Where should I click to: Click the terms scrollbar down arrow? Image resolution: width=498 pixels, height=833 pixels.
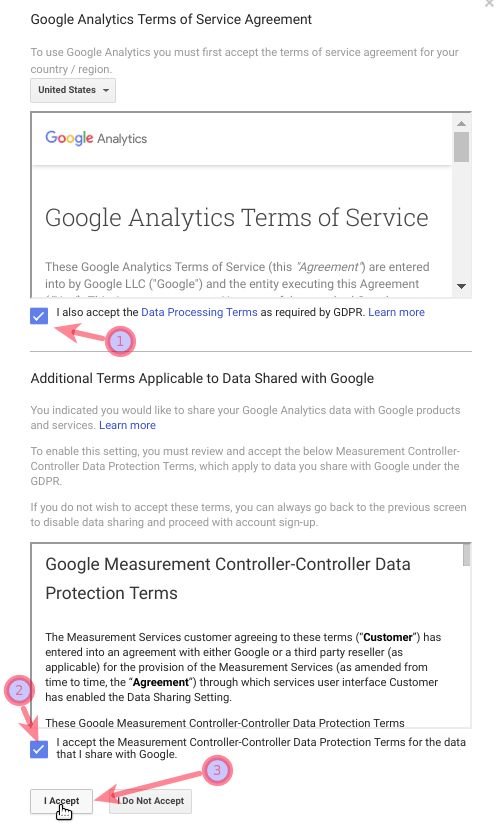461,286
